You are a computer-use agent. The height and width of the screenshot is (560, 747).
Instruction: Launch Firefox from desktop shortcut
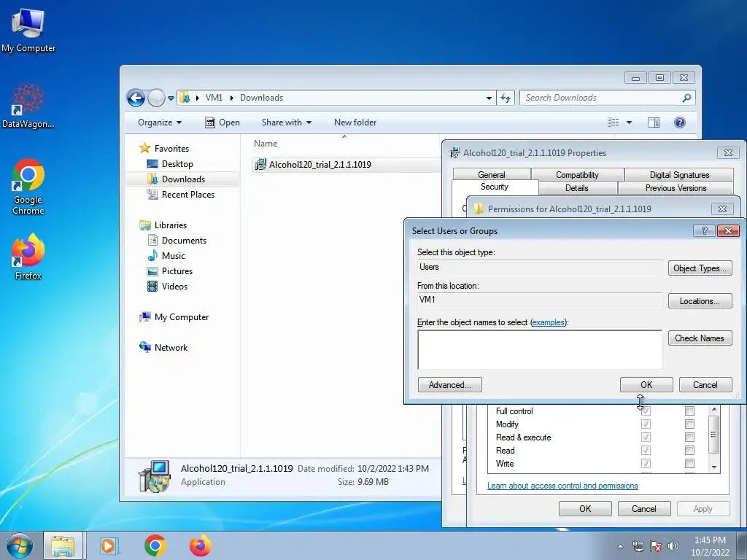click(28, 256)
